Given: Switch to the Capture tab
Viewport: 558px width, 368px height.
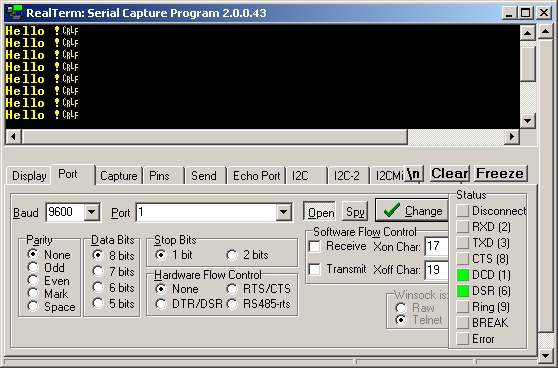Looking at the screenshot, I should pos(119,176).
